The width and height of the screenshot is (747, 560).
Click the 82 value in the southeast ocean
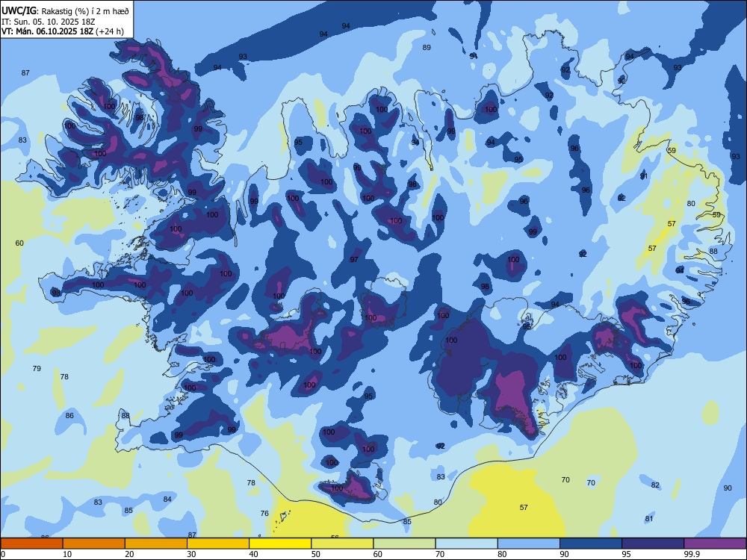(x=656, y=485)
